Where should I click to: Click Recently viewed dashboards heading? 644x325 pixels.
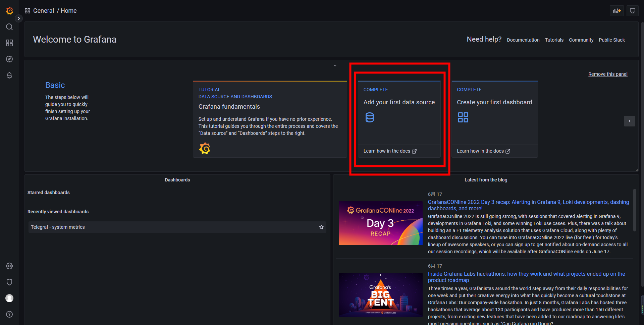coord(58,212)
